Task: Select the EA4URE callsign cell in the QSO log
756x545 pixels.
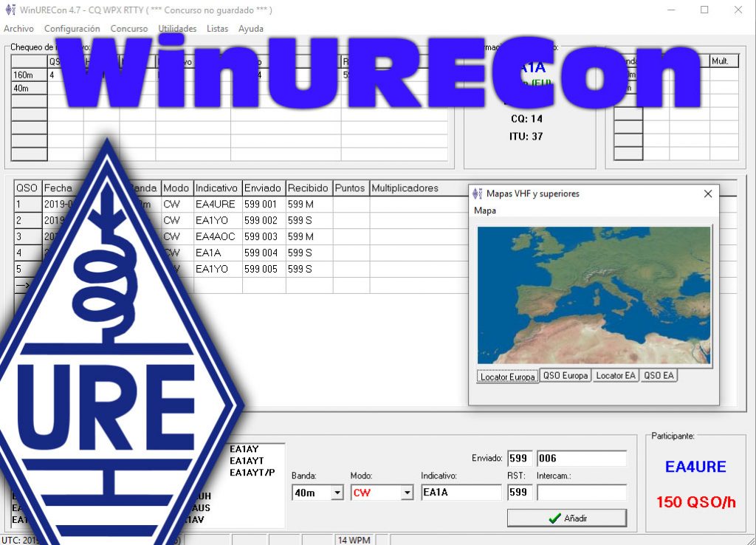Action: coord(218,205)
